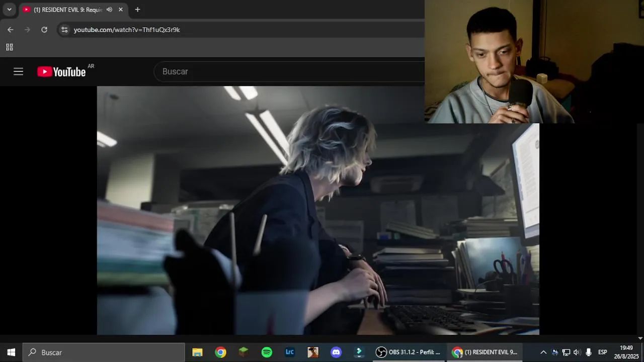The width and height of the screenshot is (644, 362).
Task: Click the people tray icon
Action: point(555,352)
